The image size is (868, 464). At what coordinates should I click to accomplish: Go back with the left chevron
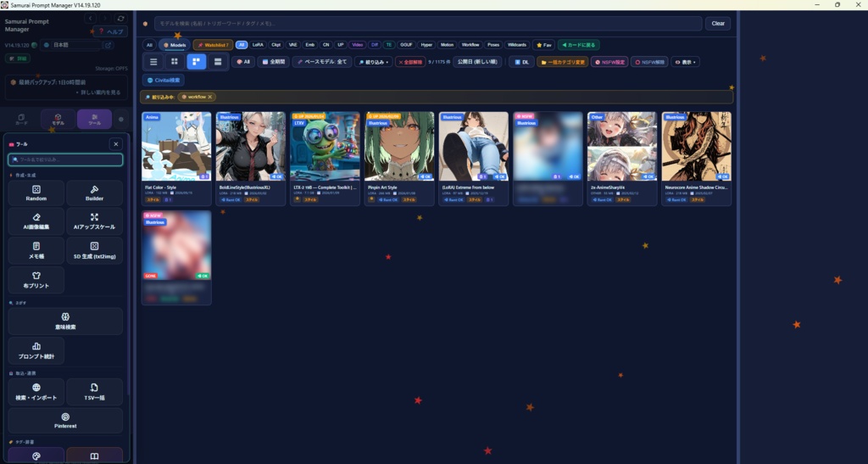pos(90,19)
